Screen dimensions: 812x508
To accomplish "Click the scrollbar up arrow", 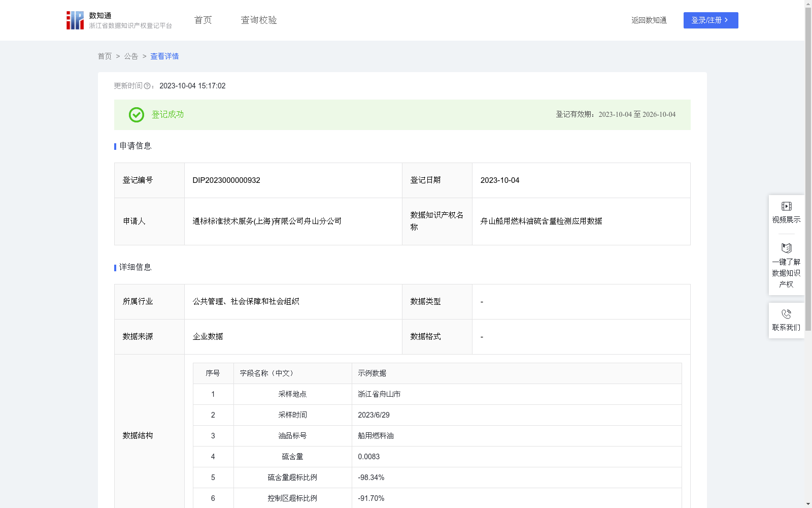I will pyautogui.click(x=808, y=4).
